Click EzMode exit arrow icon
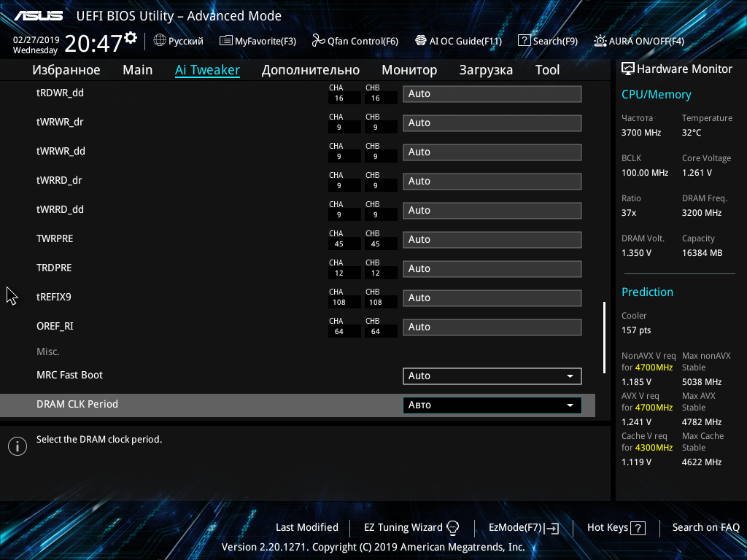Screen dimensions: 747x560 (x=551, y=528)
